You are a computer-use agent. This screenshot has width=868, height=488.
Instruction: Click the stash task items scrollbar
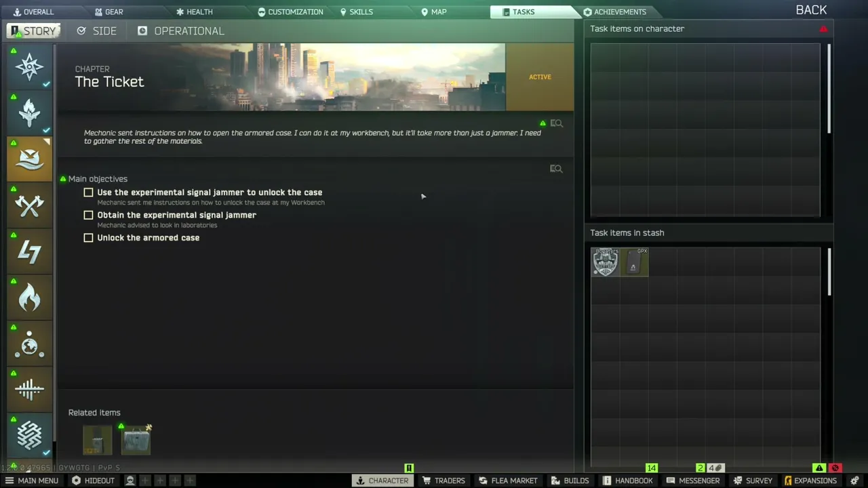829,272
